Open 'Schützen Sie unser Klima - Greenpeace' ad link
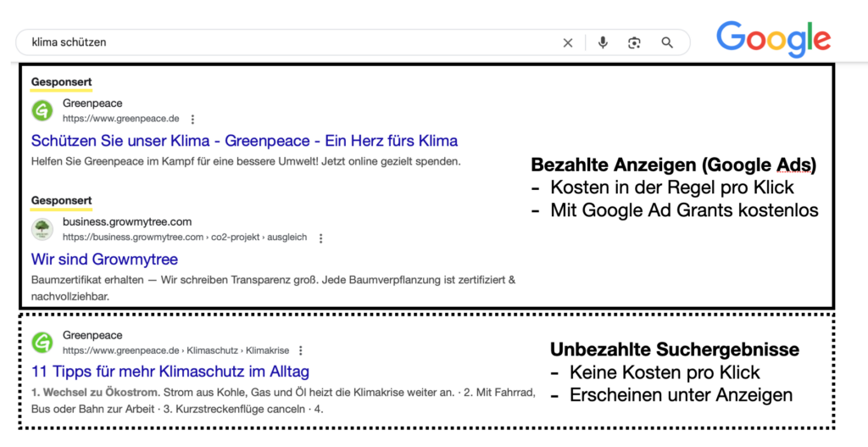 244,141
